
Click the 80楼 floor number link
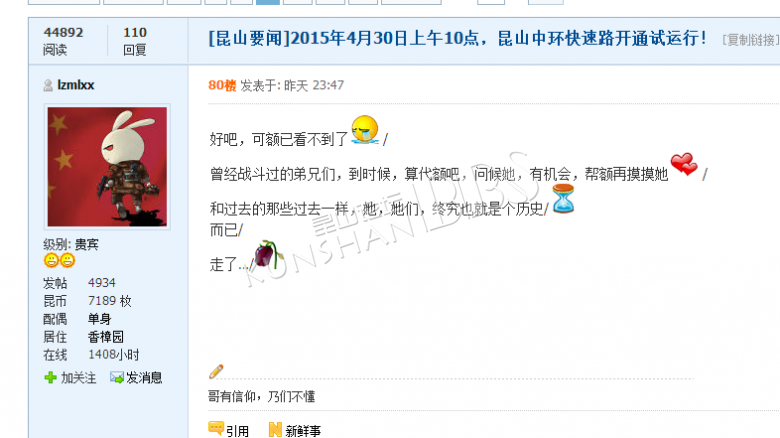222,86
